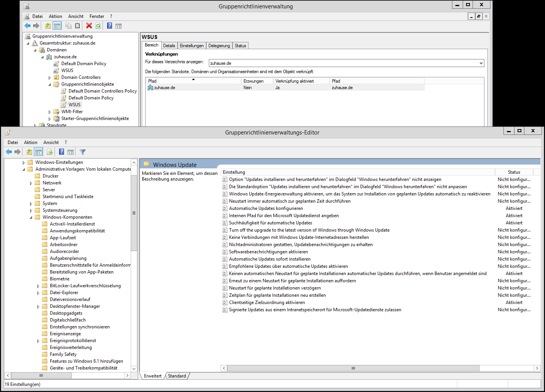Expand the Domain Controllers tree node
545x392 pixels.
click(x=50, y=78)
